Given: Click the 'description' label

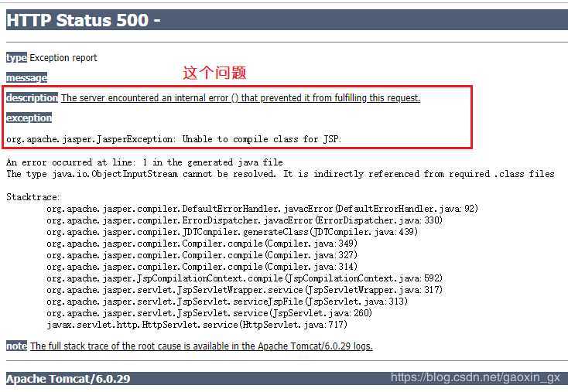Looking at the screenshot, I should pos(32,97).
